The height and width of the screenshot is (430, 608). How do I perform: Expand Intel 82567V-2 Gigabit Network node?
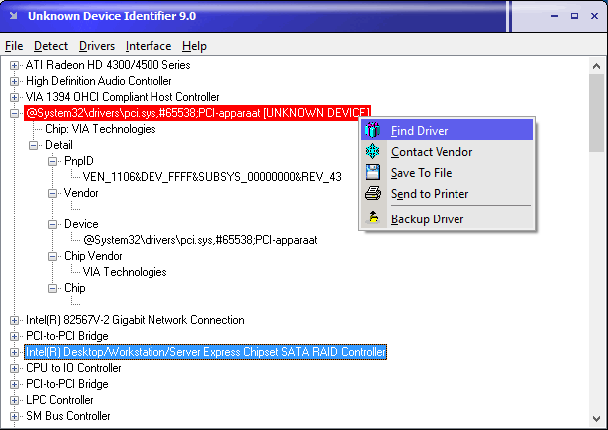[x=14, y=320]
